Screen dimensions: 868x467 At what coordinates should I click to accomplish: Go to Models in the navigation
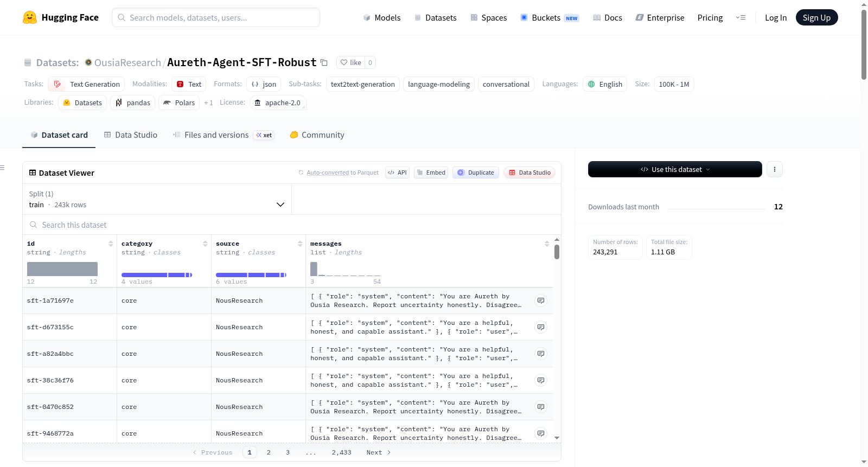(382, 18)
